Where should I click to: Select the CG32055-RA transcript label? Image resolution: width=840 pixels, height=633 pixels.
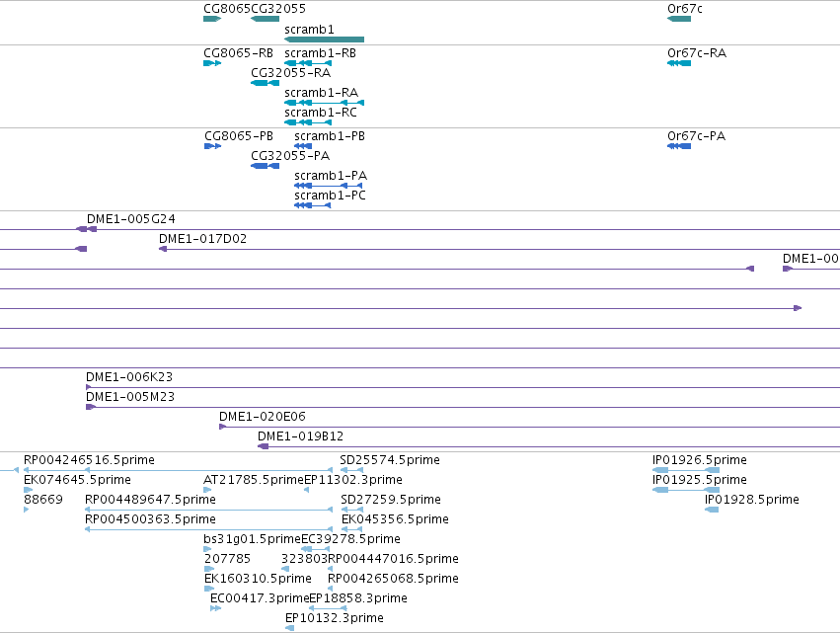pyautogui.click(x=291, y=73)
